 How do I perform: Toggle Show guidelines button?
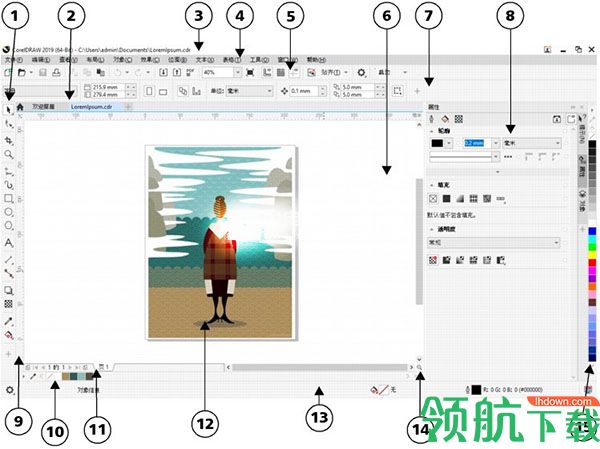(x=294, y=72)
